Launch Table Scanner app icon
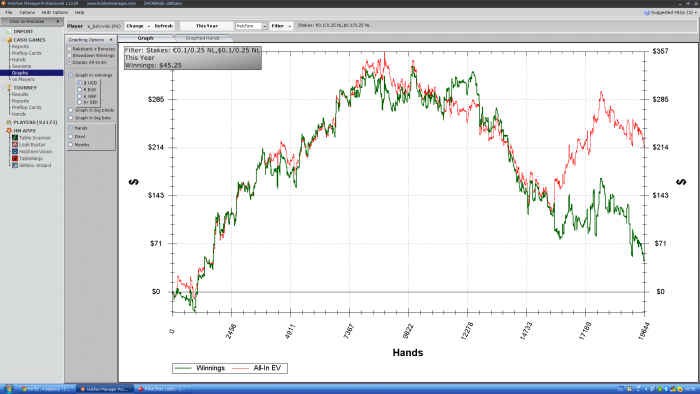Viewport: 700px width, 394px height. click(x=15, y=138)
